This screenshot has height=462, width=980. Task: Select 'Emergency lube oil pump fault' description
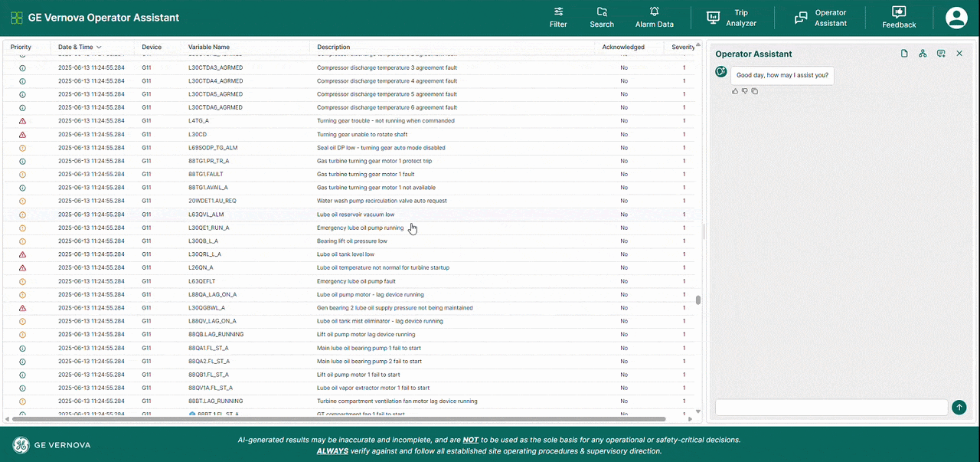(357, 281)
